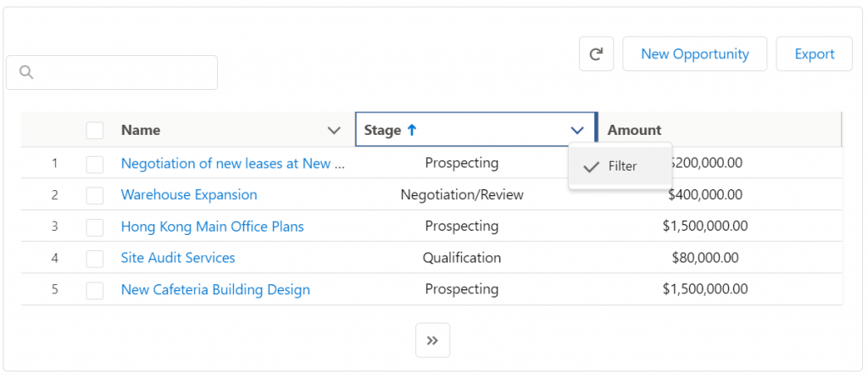Click the Export button

click(815, 53)
